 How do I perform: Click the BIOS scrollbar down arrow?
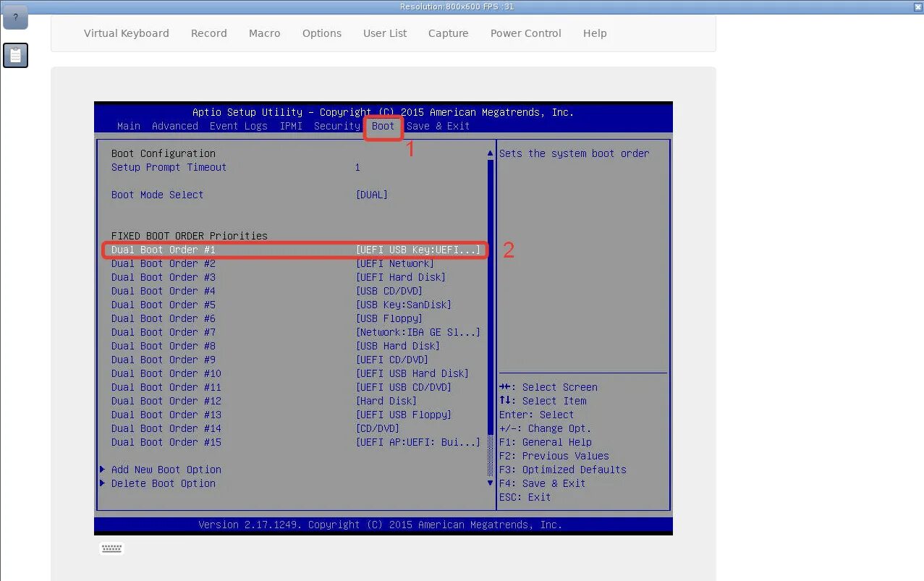click(x=491, y=483)
